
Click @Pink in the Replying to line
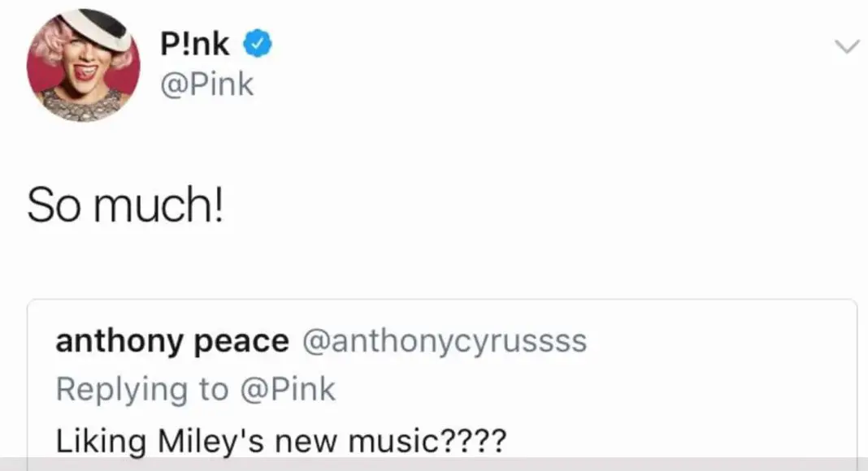[287, 390]
